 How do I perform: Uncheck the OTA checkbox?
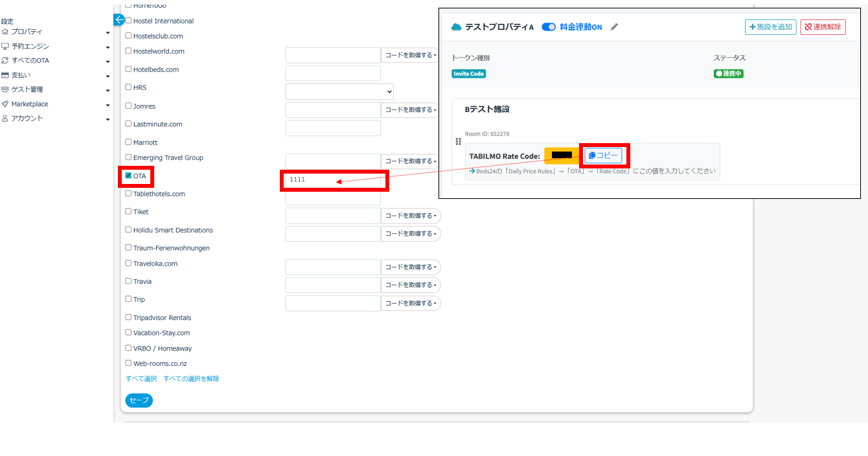click(128, 176)
